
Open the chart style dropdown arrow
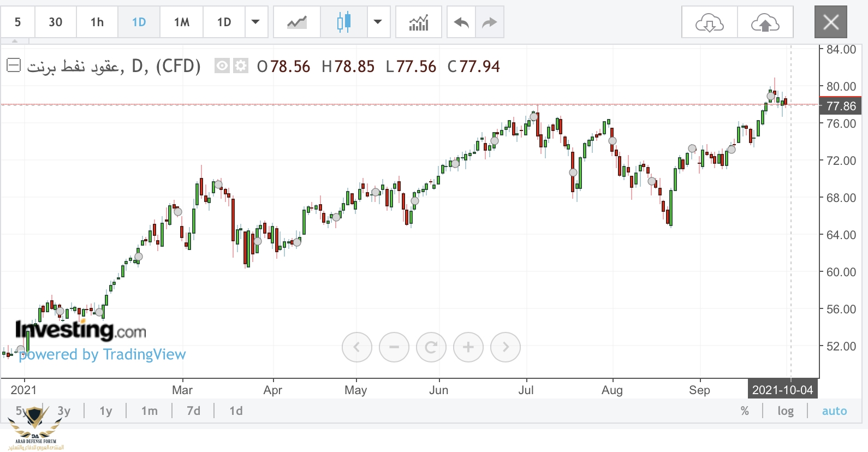click(x=378, y=22)
